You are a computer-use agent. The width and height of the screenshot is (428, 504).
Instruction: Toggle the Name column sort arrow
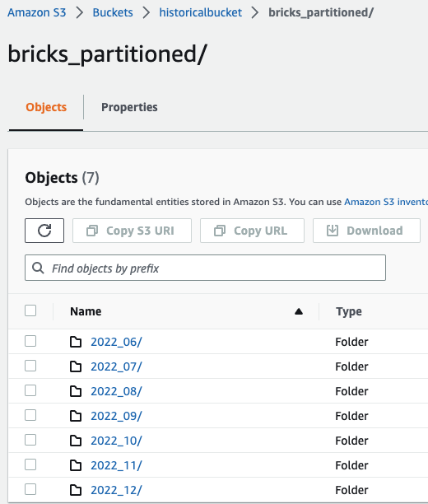(x=299, y=311)
